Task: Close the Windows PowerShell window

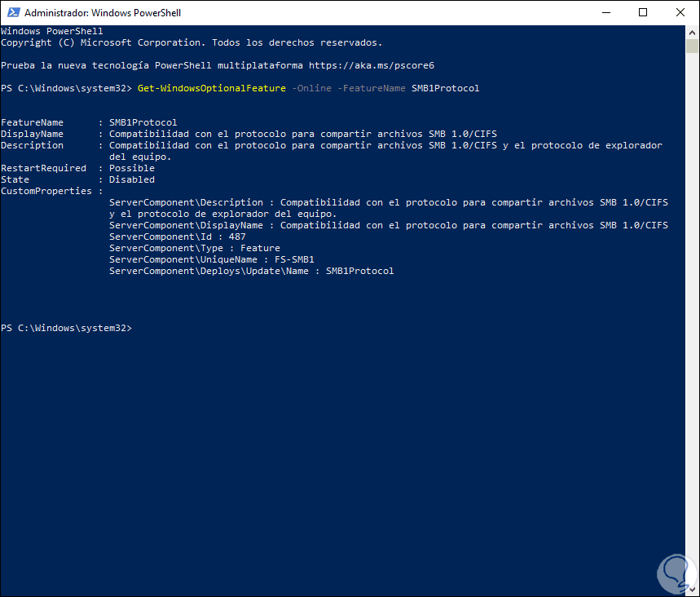Action: pos(680,12)
